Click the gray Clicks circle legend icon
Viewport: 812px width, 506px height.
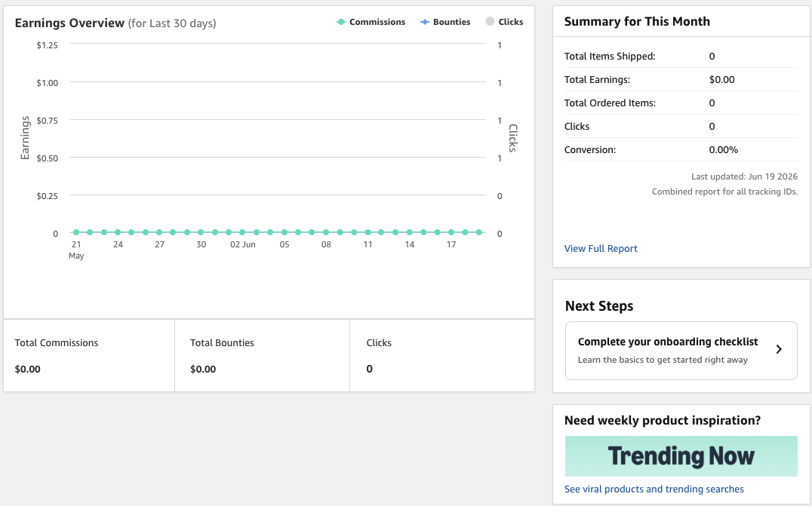490,21
